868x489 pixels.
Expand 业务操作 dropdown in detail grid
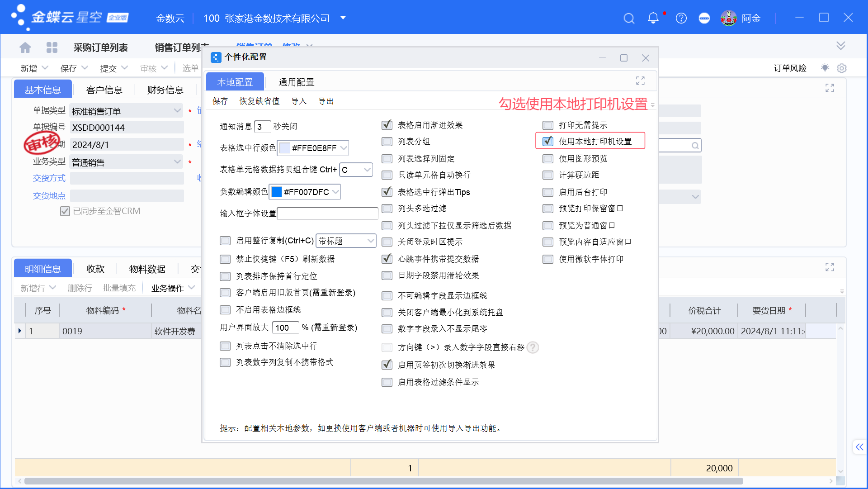coord(191,288)
